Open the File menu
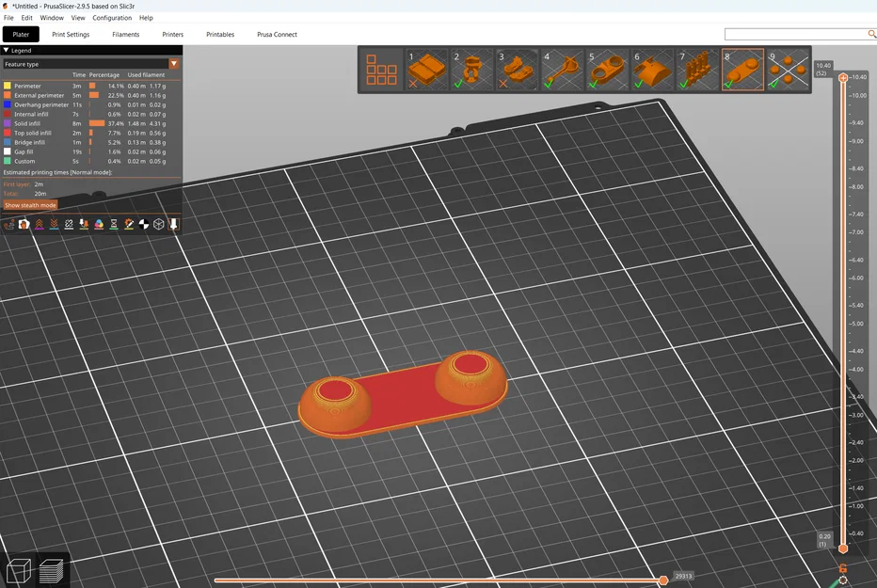 coord(8,18)
